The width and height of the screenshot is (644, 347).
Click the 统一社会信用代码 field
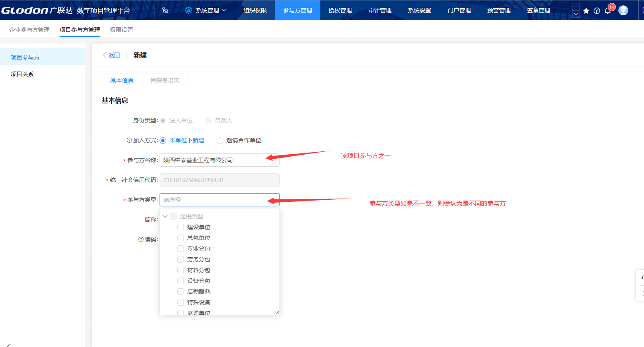[x=219, y=180]
